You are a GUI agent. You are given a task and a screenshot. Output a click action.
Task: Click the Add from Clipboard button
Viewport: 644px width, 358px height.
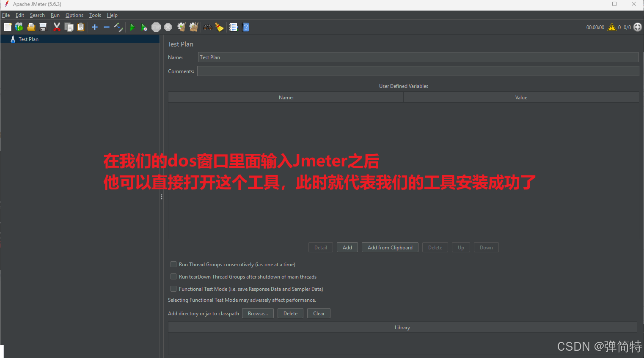[x=390, y=247]
